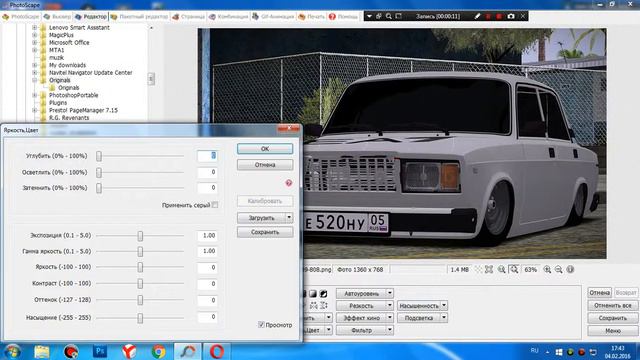Click the recorder pencil draw icon
Image resolution: width=640 pixels, height=360 pixels.
click(477, 16)
